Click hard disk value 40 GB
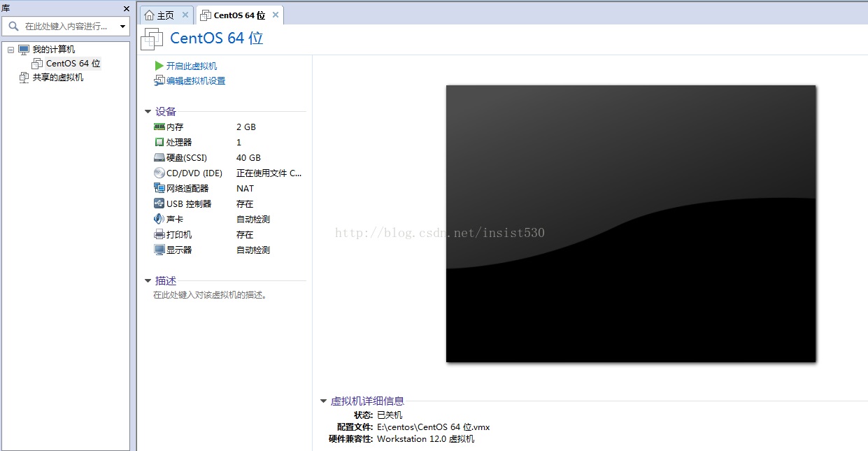 point(248,157)
